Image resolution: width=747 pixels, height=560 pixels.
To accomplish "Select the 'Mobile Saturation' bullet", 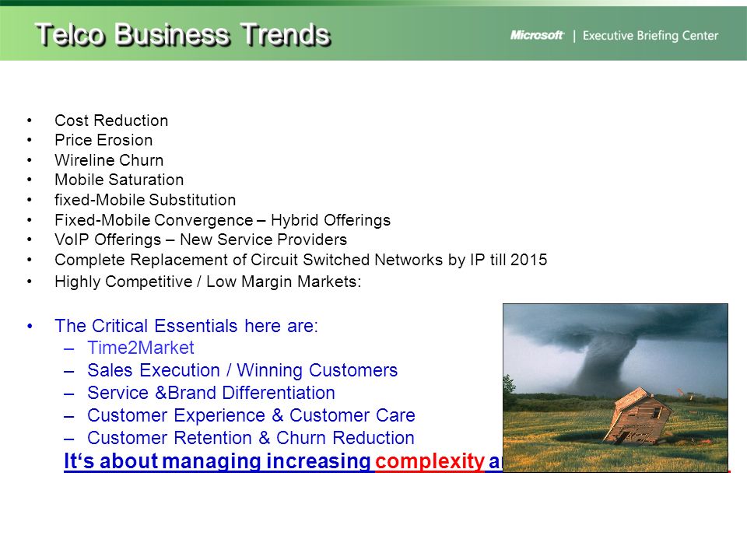I will click(119, 180).
